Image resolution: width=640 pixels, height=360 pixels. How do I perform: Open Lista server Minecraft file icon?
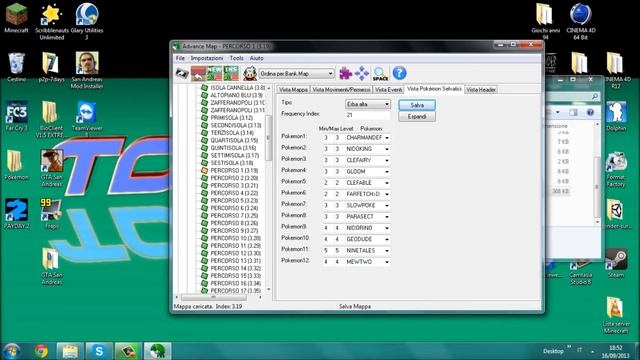pyautogui.click(x=616, y=315)
